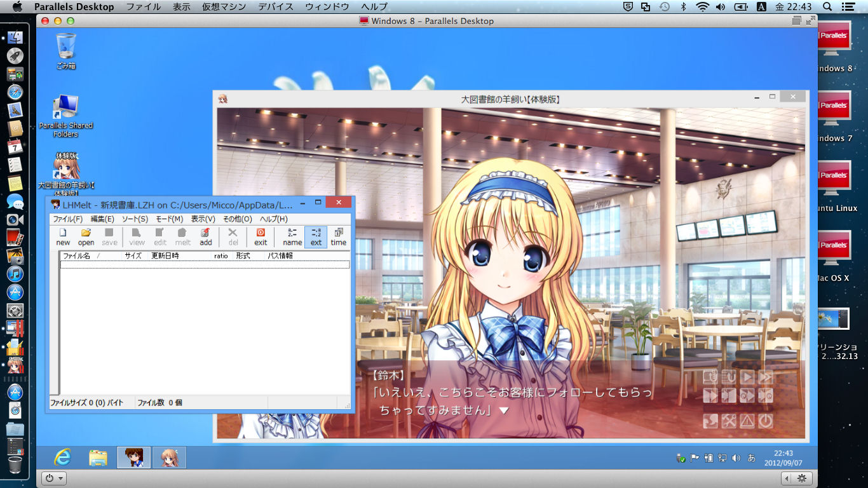Image resolution: width=868 pixels, height=488 pixels.
Task: Click the volume speaker tray icon
Action: pos(736,457)
